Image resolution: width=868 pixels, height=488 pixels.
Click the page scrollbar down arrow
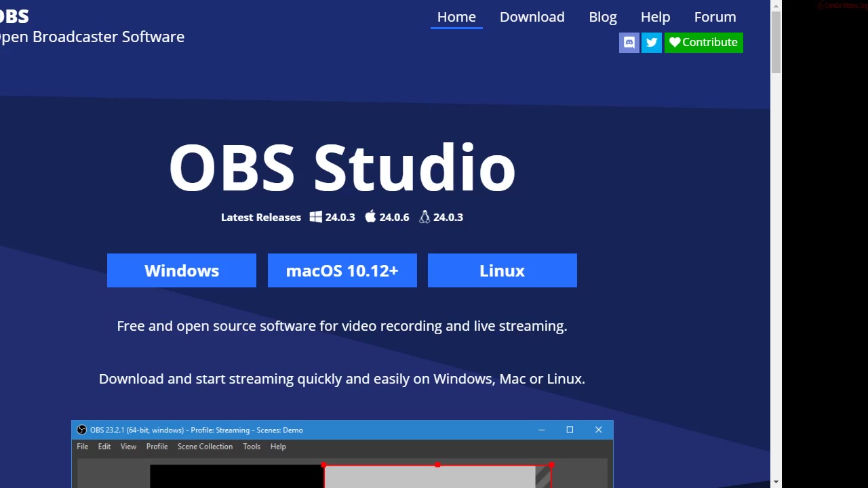coord(776,482)
